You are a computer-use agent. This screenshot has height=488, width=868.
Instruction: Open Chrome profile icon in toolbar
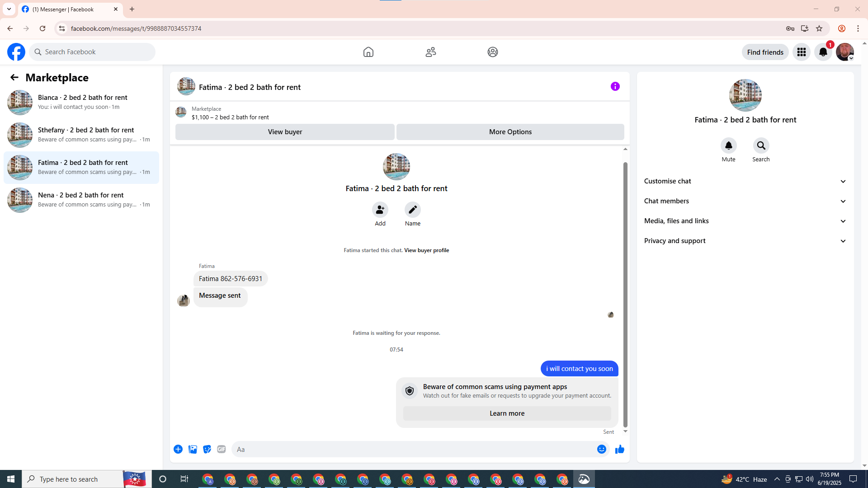click(x=842, y=28)
